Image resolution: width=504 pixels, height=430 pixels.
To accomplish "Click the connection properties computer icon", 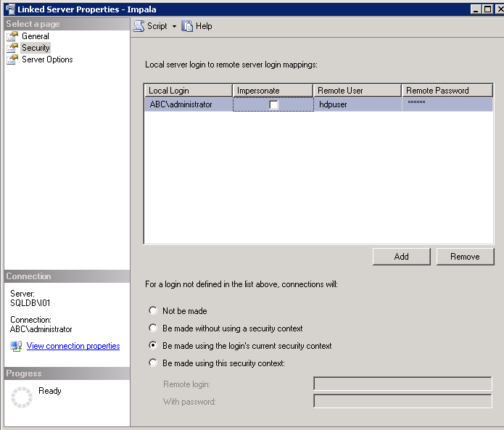I will (16, 346).
